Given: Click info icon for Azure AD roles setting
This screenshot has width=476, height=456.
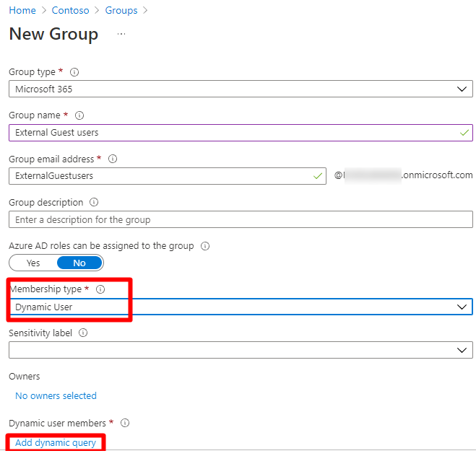Looking at the screenshot, I should pos(205,246).
